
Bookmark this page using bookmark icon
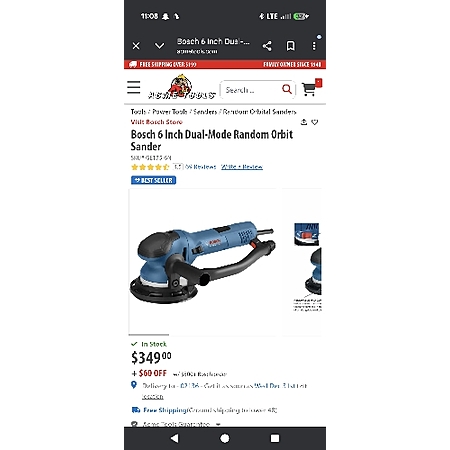pos(290,46)
